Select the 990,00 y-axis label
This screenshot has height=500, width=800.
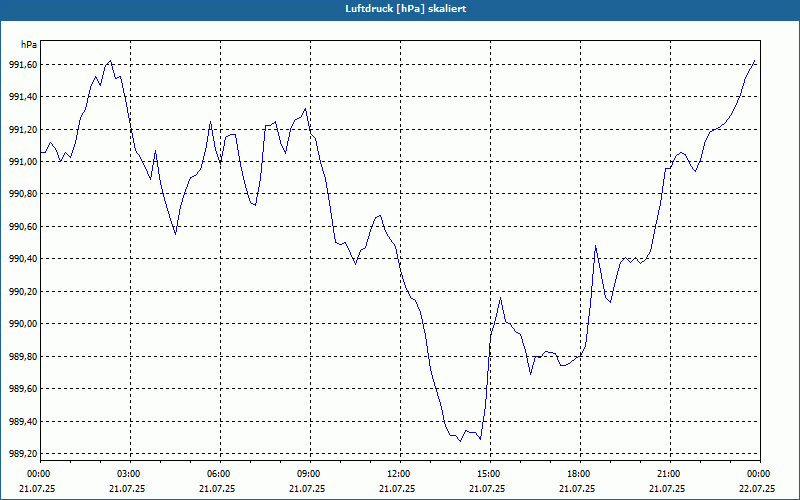click(x=23, y=324)
